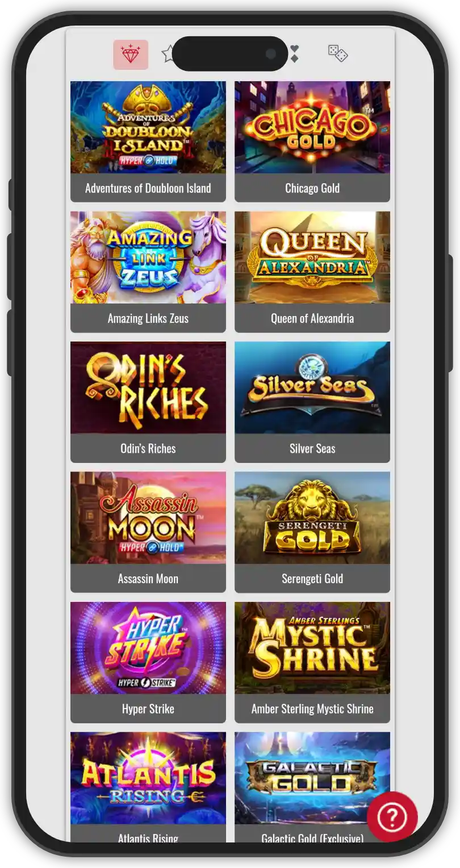The image size is (460, 868).
Task: Open Odin's Riches slot thumbnail
Action: point(148,387)
